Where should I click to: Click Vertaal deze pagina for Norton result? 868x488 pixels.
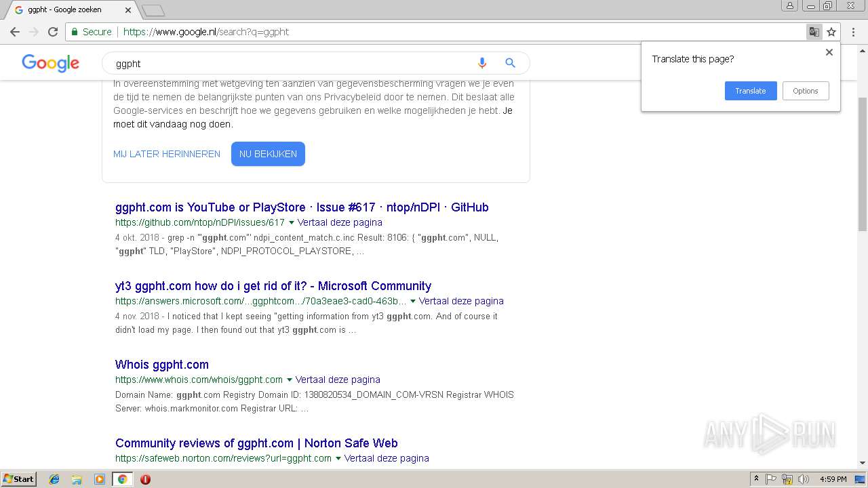pos(387,458)
